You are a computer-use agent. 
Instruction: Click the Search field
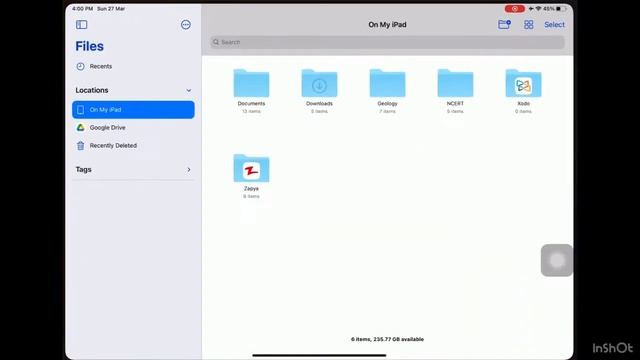[387, 42]
